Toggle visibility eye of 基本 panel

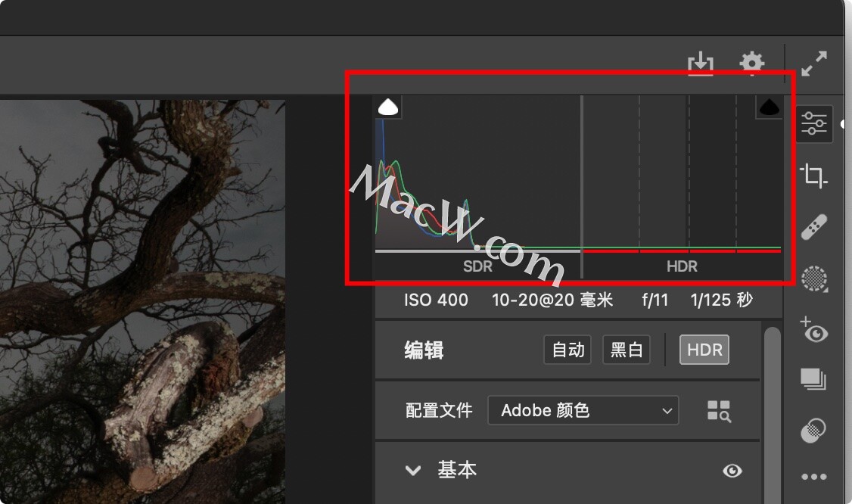[x=732, y=470]
